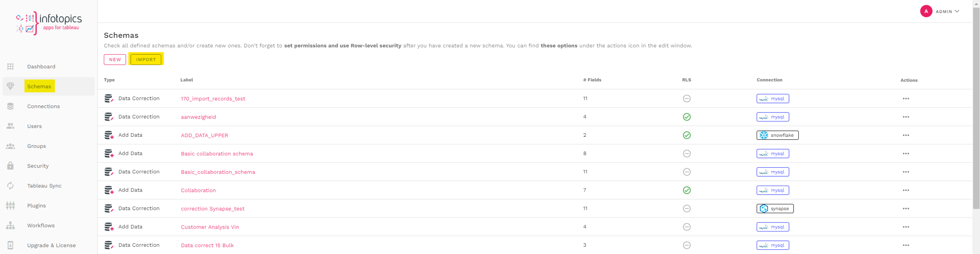
Task: Click the Workflows hierarchy icon
Action: [10, 226]
